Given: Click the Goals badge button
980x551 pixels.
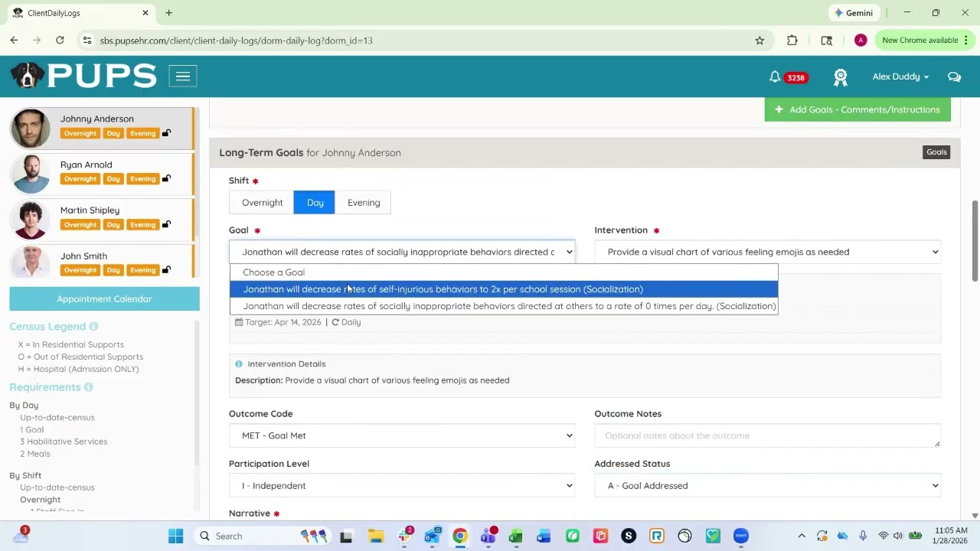Looking at the screenshot, I should 936,152.
